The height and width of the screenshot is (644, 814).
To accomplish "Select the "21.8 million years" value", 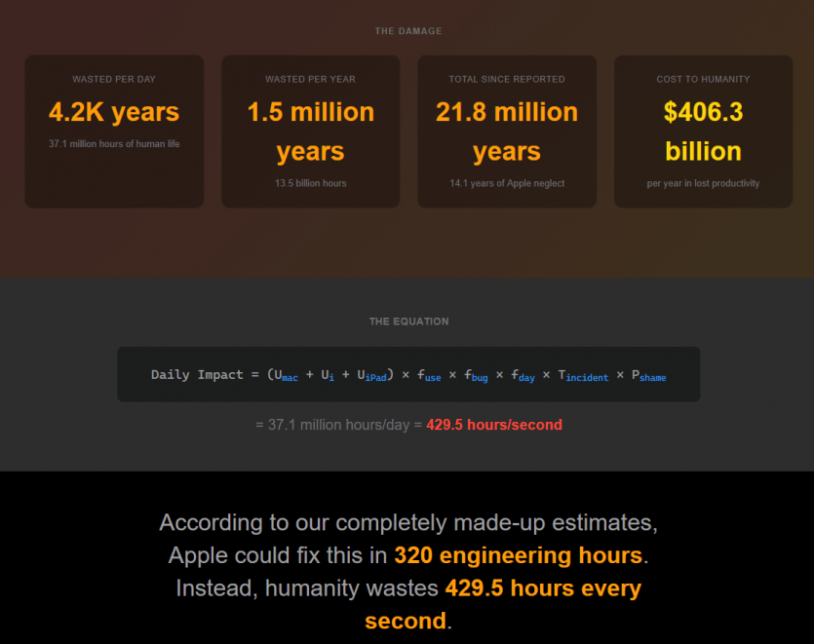I will click(x=507, y=132).
